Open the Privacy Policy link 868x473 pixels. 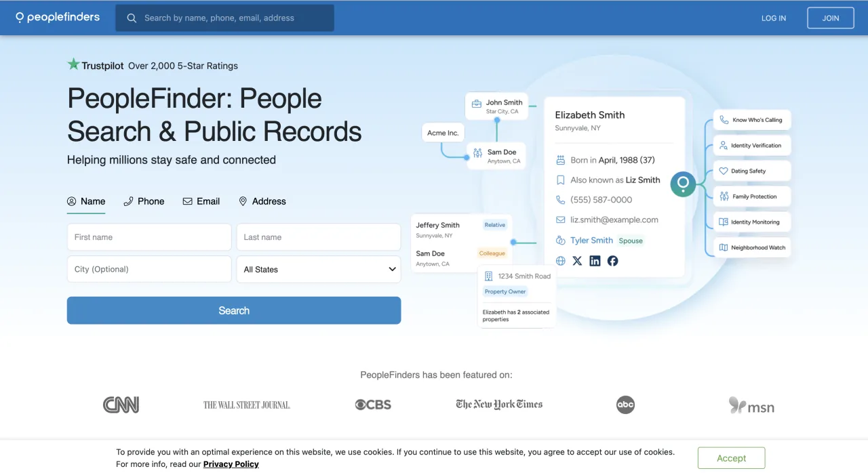point(231,464)
